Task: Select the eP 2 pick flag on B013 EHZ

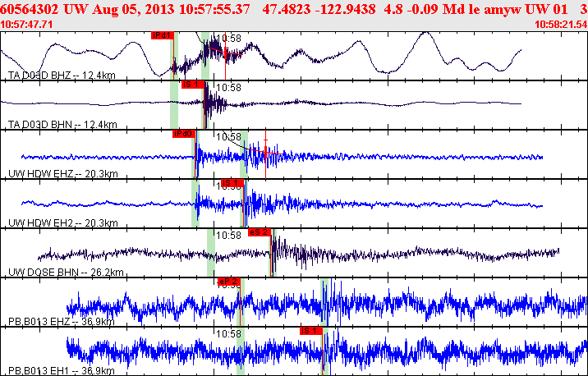Action: pyautogui.click(x=229, y=282)
